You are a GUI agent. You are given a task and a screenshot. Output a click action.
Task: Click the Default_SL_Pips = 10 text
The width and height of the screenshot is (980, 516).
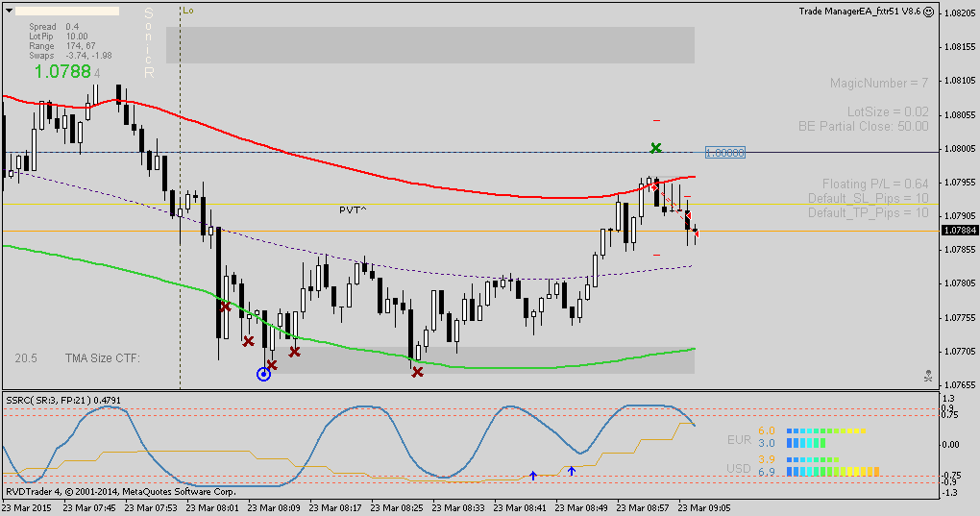869,198
